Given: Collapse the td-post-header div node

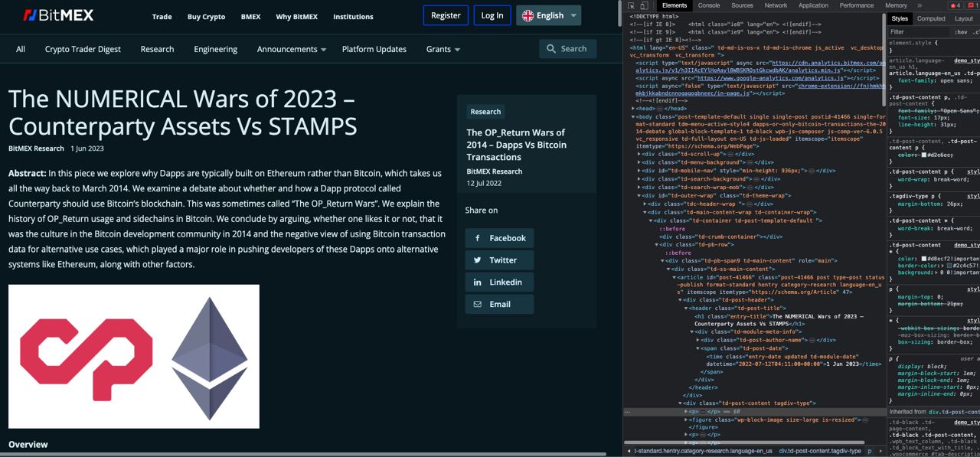Looking at the screenshot, I should pos(680,300).
